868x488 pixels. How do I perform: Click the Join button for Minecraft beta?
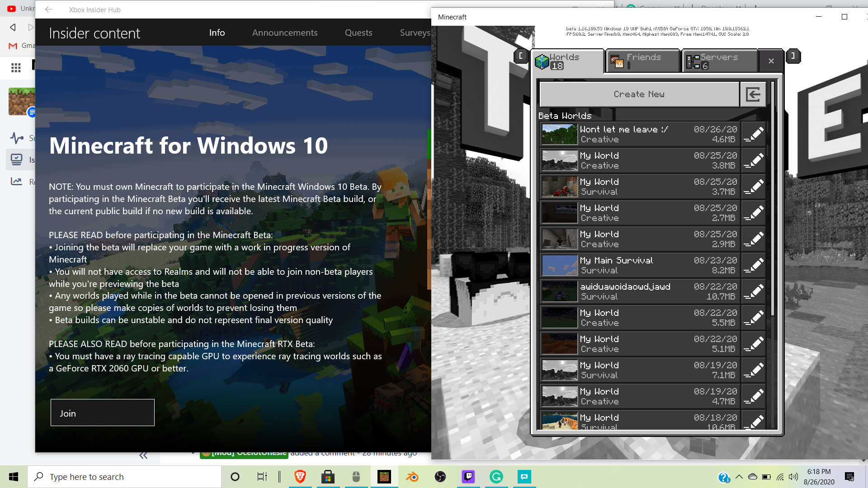pyautogui.click(x=103, y=413)
